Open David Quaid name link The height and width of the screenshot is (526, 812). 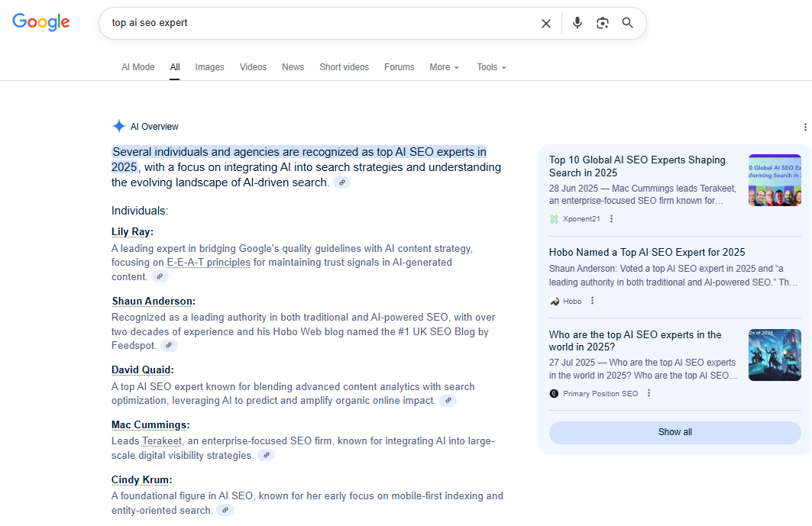pos(142,370)
